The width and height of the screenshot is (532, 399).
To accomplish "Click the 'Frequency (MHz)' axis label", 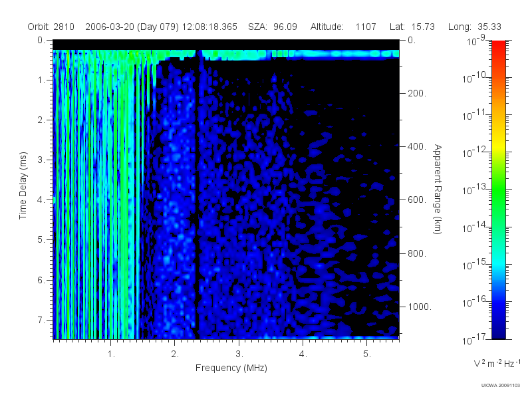I will pyautogui.click(x=231, y=368).
